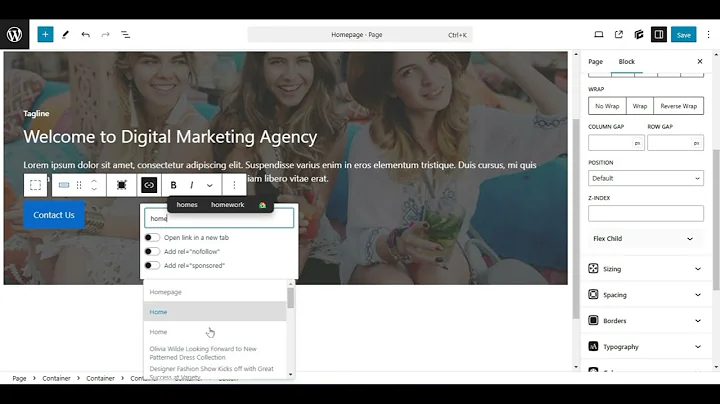Image resolution: width=720 pixels, height=404 pixels.
Task: Select the Wrap option
Action: (640, 106)
